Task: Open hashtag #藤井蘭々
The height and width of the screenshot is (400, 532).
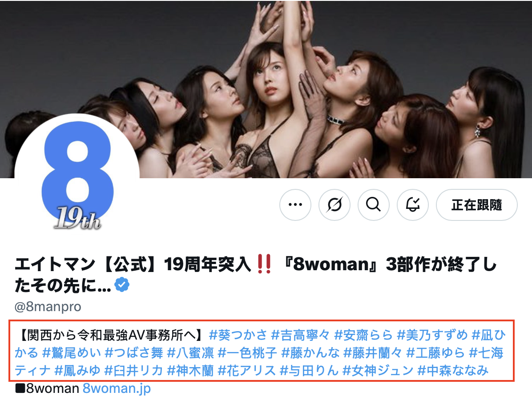Action: click(373, 353)
